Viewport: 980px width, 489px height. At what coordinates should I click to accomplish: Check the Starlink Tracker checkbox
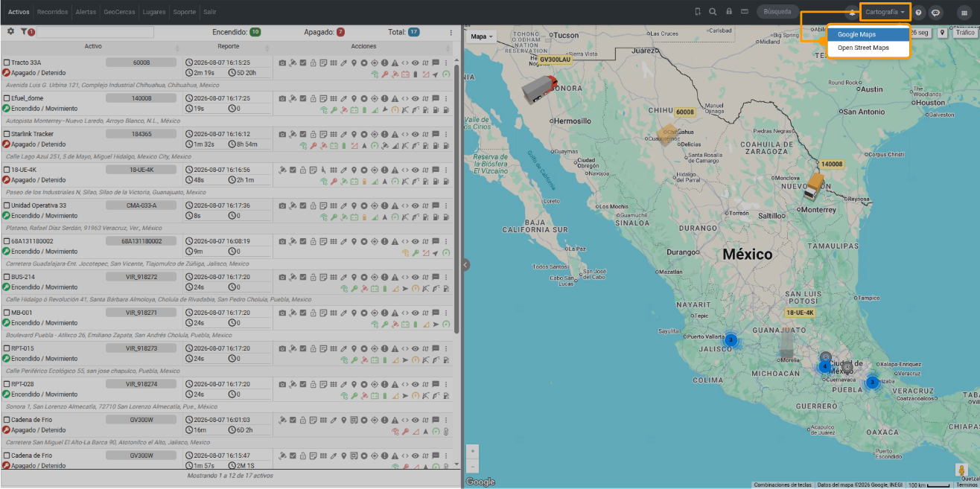coord(7,134)
